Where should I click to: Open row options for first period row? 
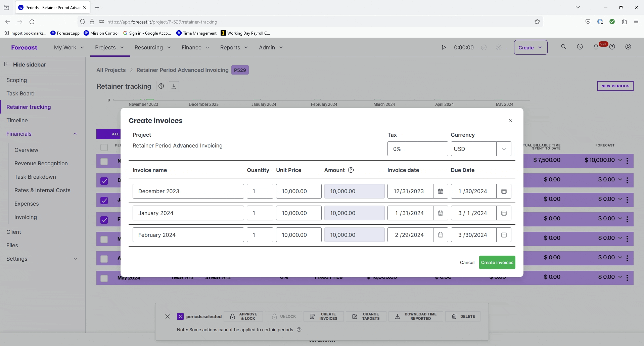627,161
